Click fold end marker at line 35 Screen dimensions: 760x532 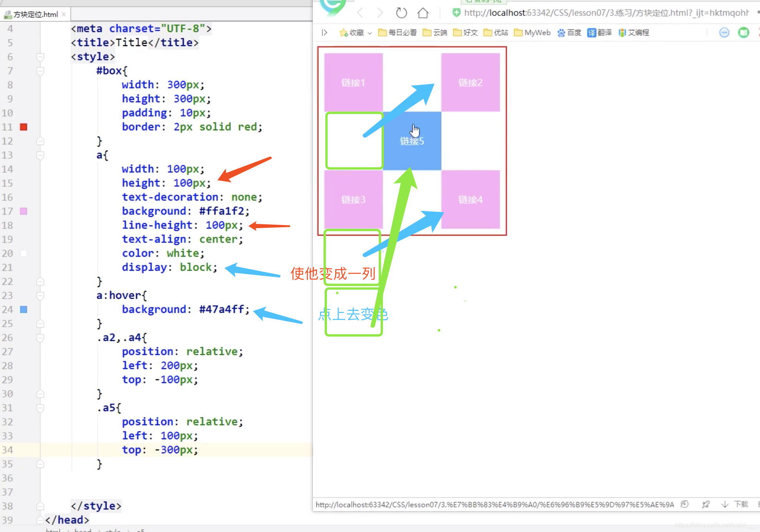(x=40, y=464)
